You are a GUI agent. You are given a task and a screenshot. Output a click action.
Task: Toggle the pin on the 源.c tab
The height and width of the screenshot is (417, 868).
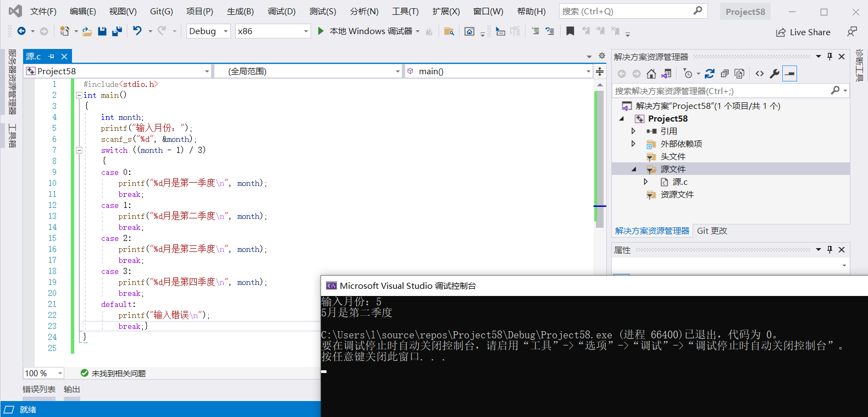51,57
